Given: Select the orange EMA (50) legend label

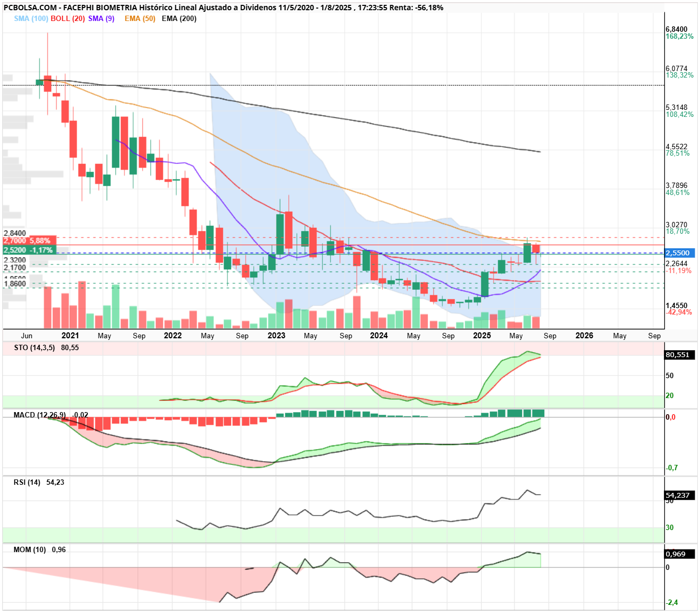Looking at the screenshot, I should click(x=140, y=18).
